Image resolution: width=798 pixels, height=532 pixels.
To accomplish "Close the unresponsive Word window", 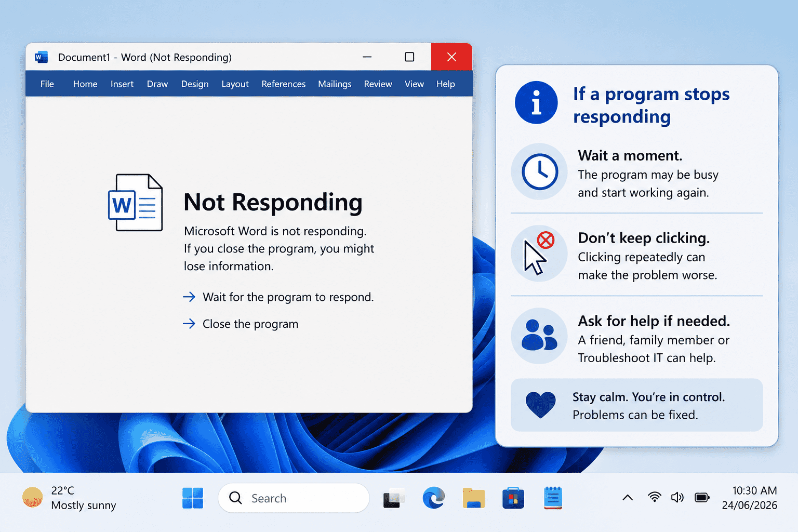I will (x=451, y=57).
